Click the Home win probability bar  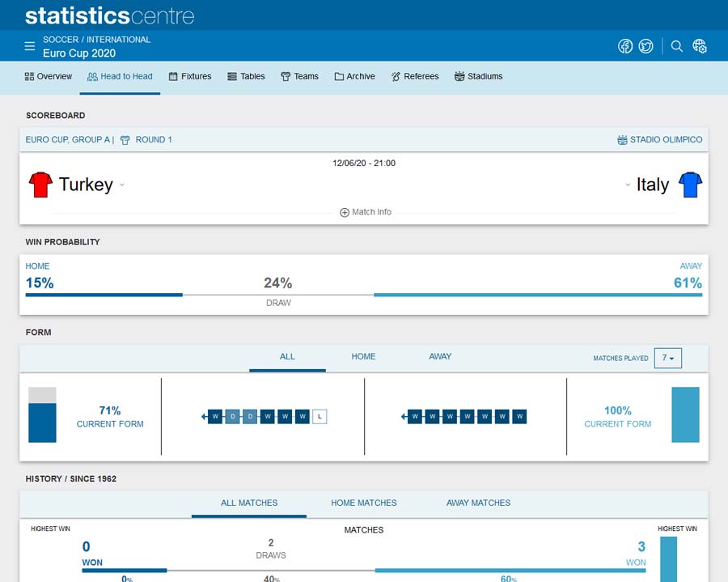click(103, 294)
